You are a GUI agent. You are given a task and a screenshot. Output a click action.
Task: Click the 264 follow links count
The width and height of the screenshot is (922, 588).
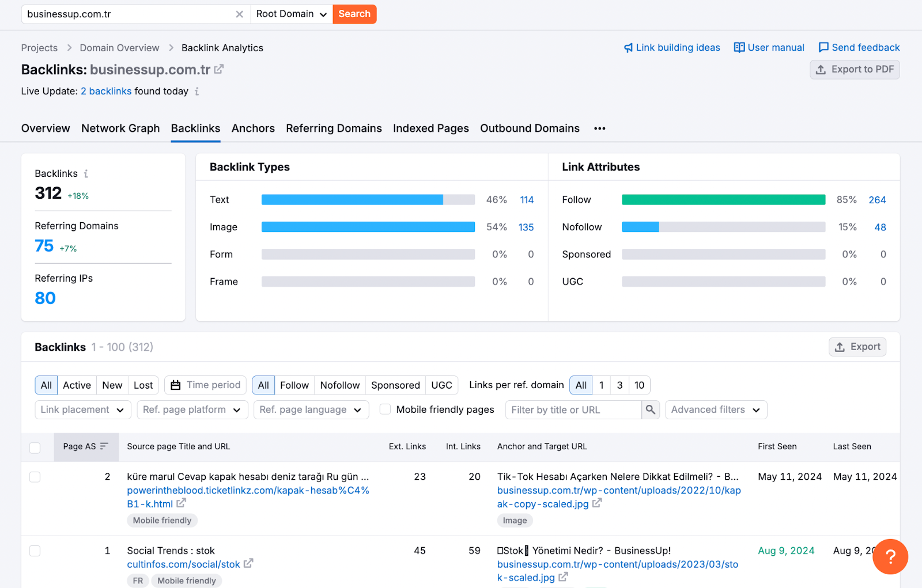tap(877, 200)
